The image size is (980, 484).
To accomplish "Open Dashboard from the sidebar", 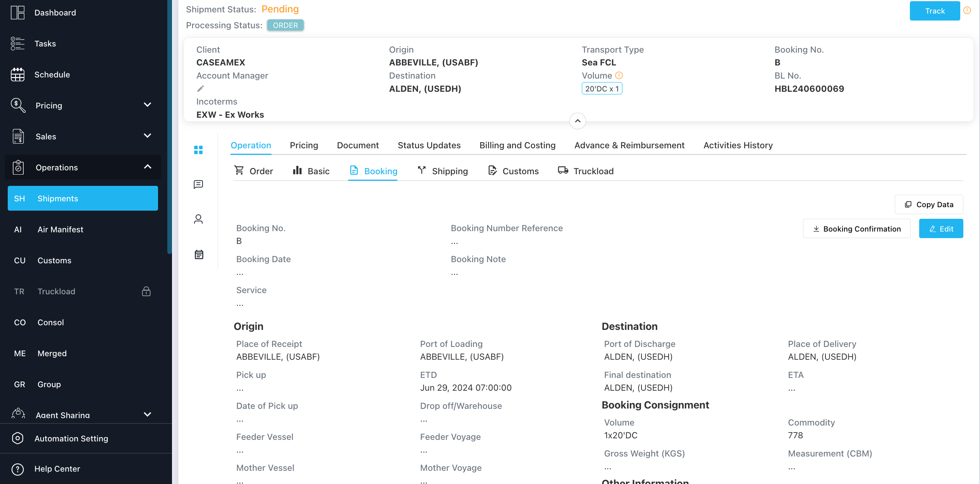I will click(x=55, y=13).
